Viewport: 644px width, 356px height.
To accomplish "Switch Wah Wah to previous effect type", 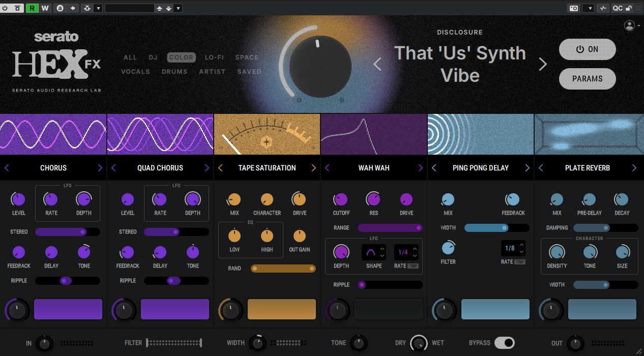I will click(x=328, y=168).
